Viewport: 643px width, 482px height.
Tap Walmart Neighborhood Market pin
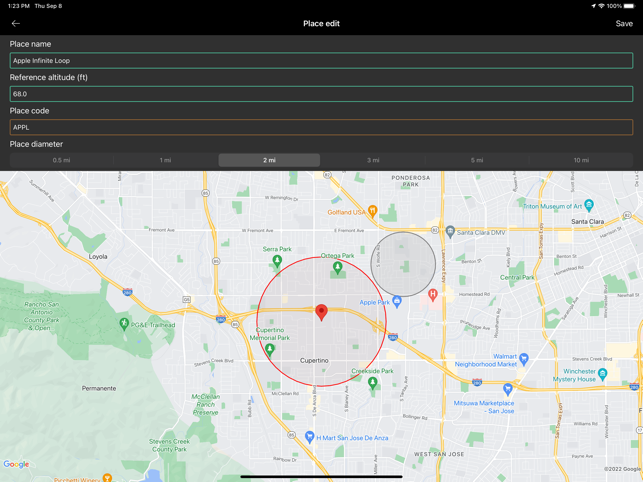tap(524, 359)
